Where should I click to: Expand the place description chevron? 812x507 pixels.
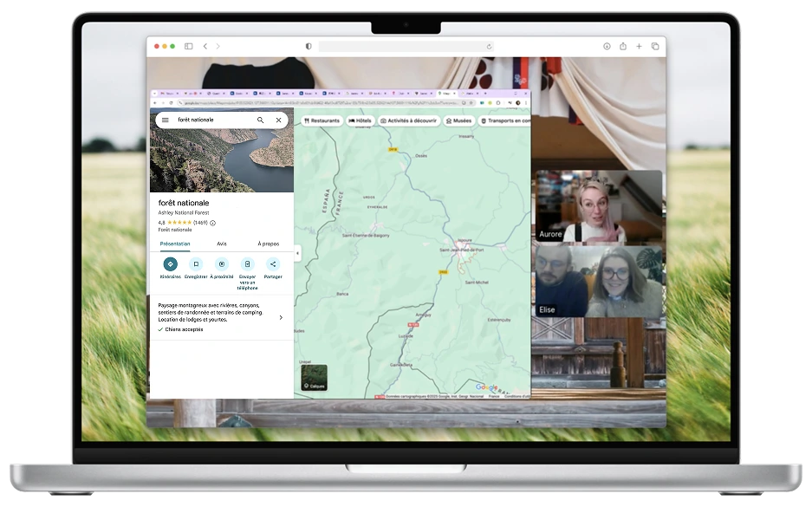[x=280, y=318]
